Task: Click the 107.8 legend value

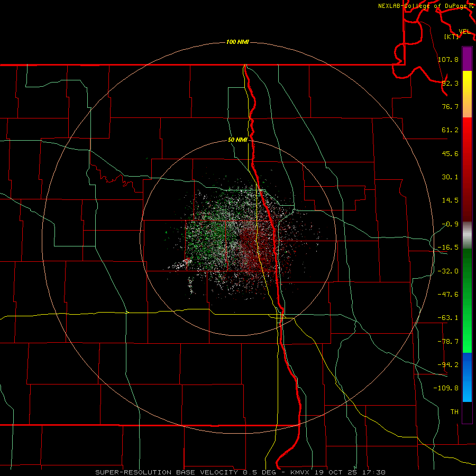Action: click(448, 59)
